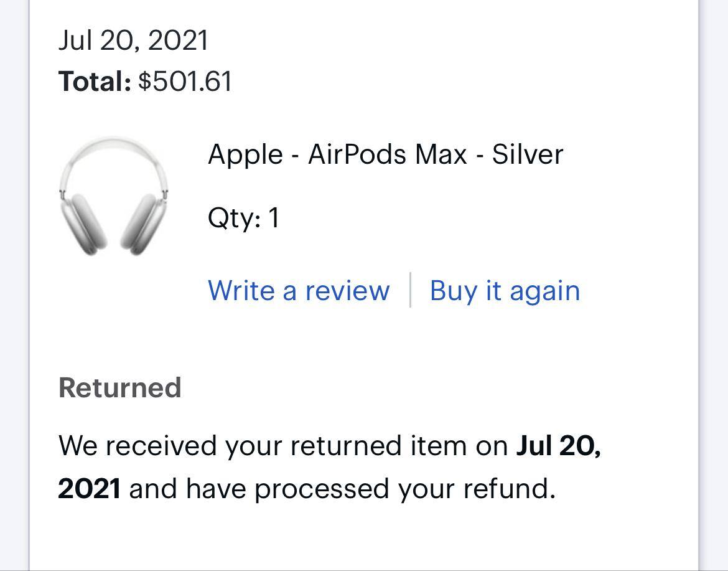Open the Apple - AirPods Max - Silver title
This screenshot has height=571, width=728.
[x=385, y=154]
